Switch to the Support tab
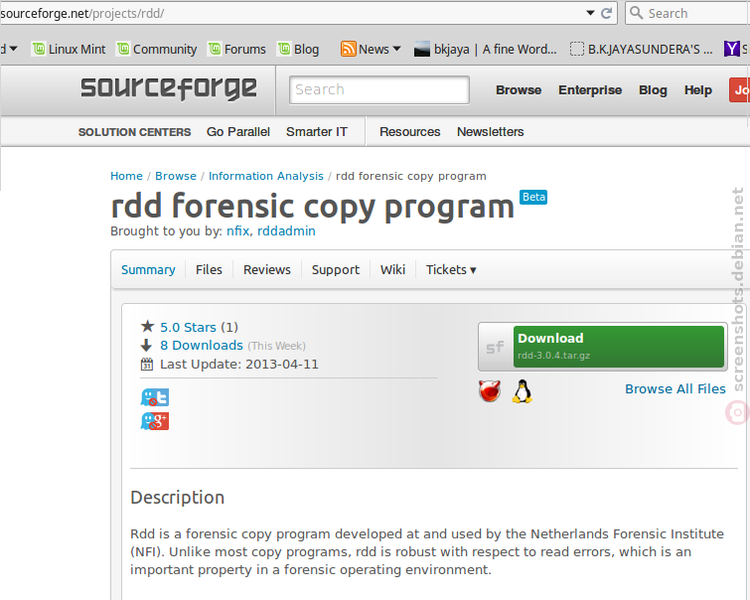The width and height of the screenshot is (750, 600). click(335, 270)
